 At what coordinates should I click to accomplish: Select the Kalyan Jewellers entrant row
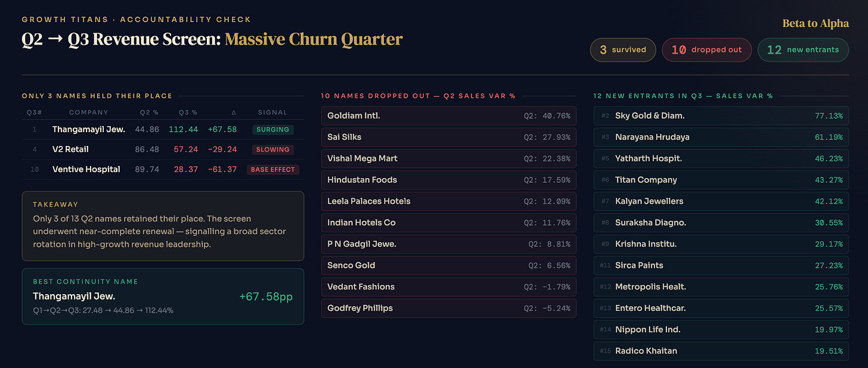(x=721, y=201)
